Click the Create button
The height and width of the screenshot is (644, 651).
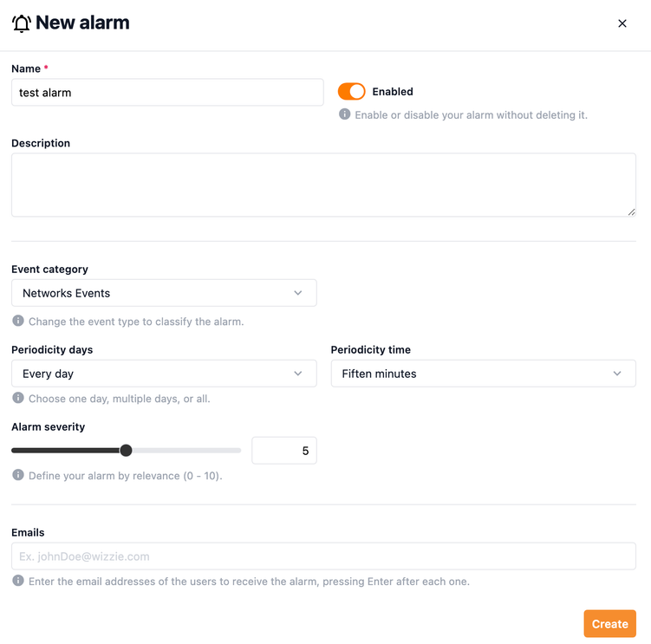(x=609, y=624)
